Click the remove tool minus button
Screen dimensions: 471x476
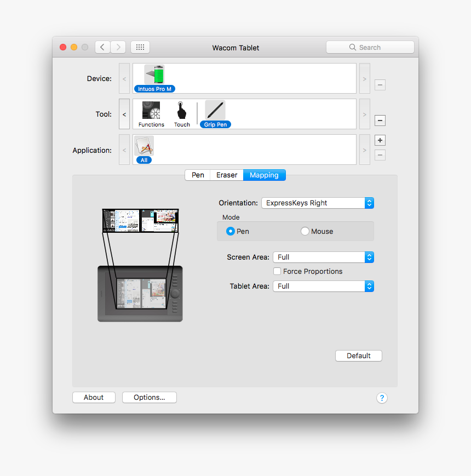point(380,121)
